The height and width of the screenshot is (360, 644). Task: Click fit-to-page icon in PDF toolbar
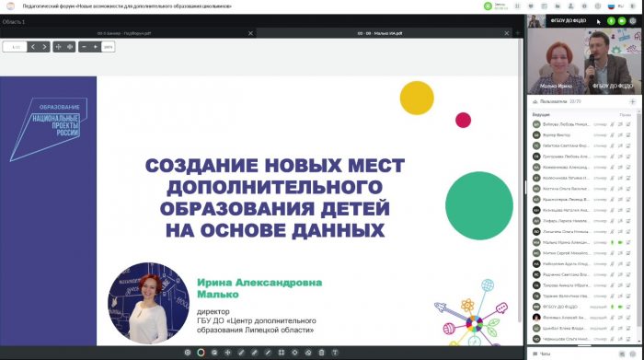pyautogui.click(x=58, y=47)
